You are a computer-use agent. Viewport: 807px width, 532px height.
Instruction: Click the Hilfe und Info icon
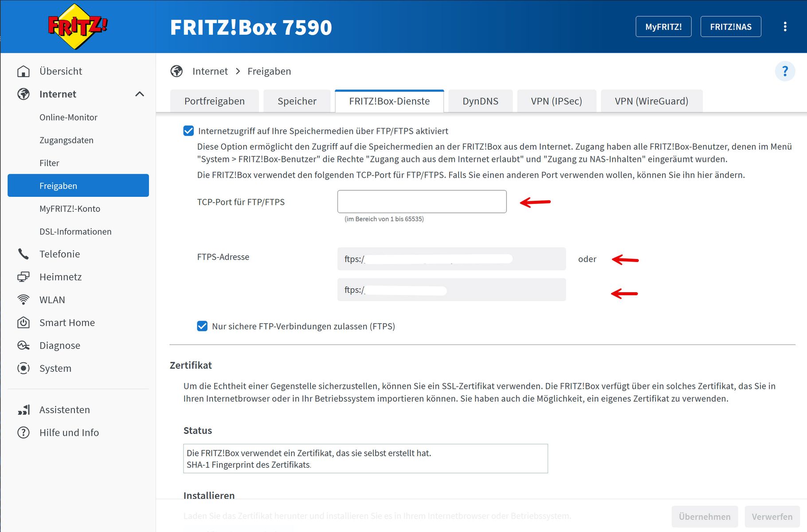click(24, 433)
